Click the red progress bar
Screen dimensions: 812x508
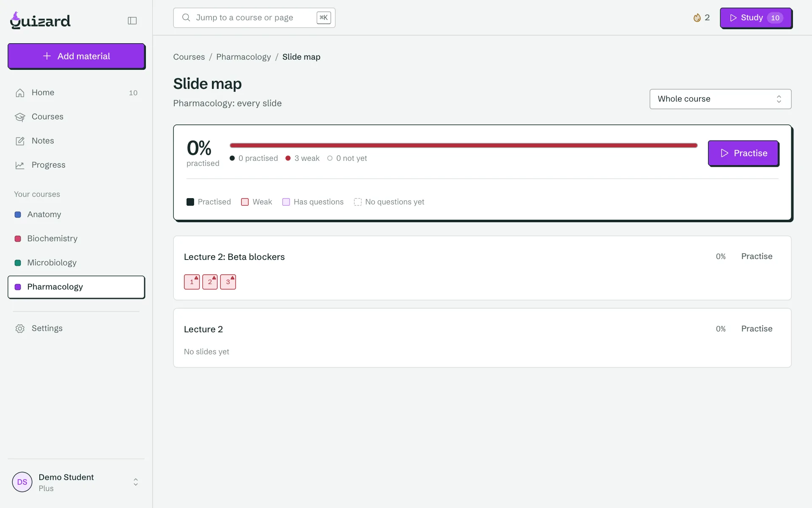[x=464, y=146]
